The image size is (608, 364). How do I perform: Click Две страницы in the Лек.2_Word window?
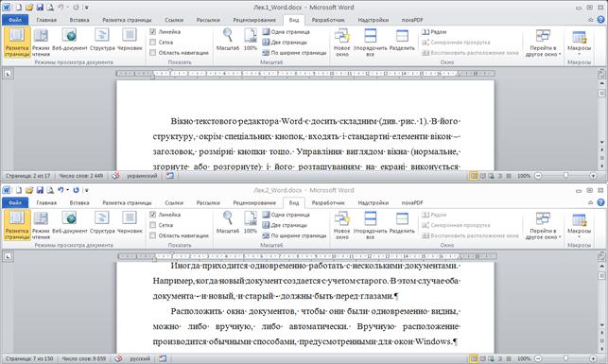pos(285,225)
